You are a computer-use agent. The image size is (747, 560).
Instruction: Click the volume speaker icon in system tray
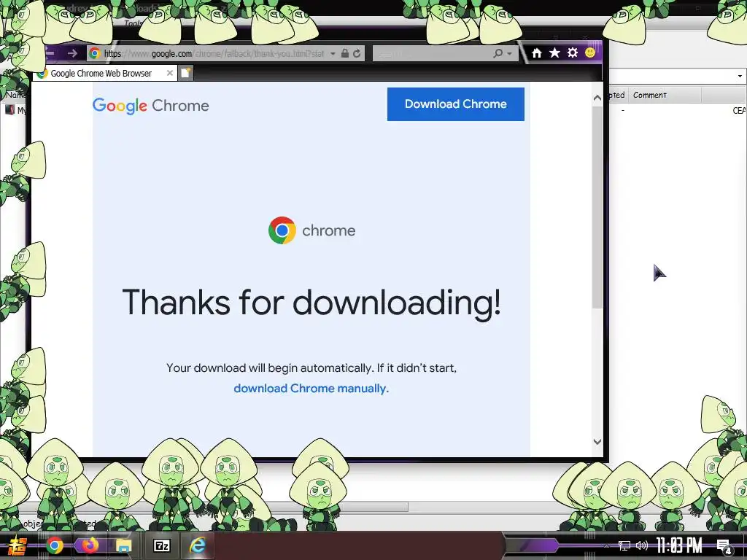point(642,545)
